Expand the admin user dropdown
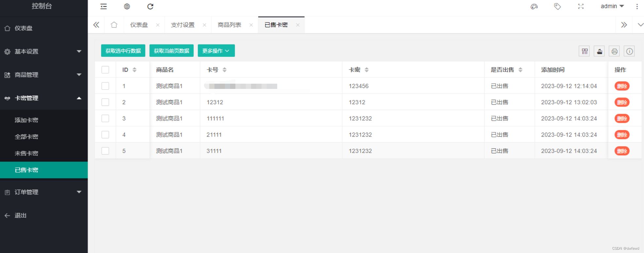The height and width of the screenshot is (253, 644). pyautogui.click(x=612, y=6)
